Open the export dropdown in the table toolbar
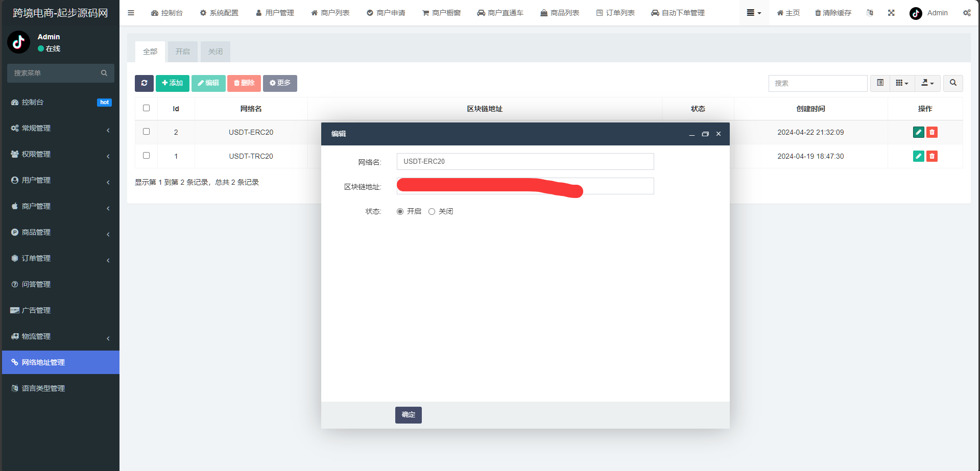Viewport: 980px width, 471px height. click(927, 83)
